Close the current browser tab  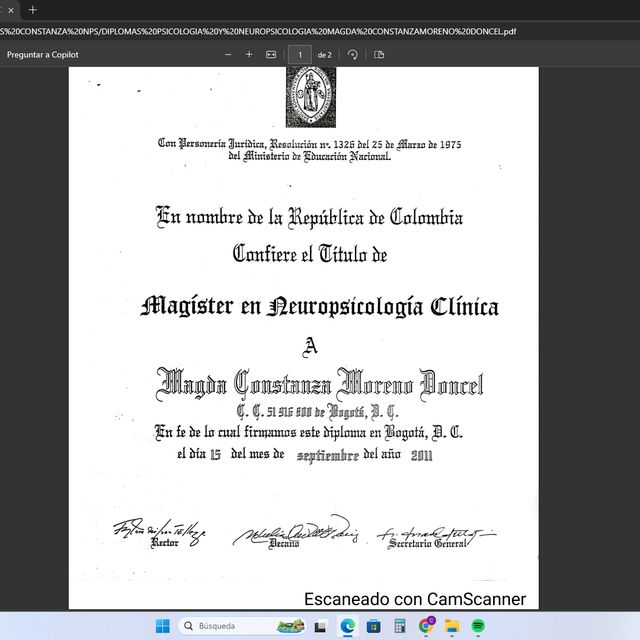[x=11, y=10]
